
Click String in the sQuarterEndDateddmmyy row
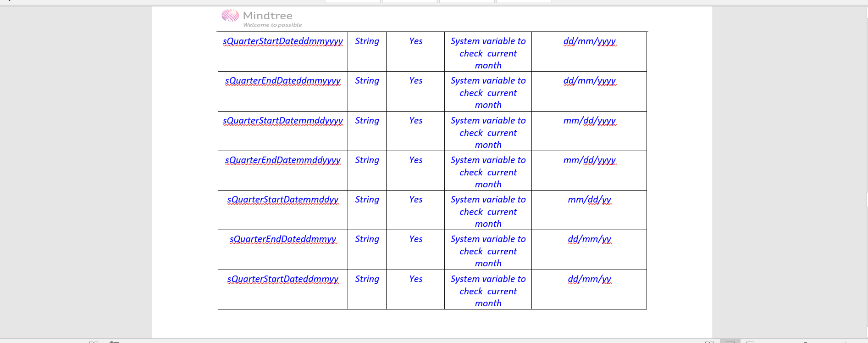(367, 239)
